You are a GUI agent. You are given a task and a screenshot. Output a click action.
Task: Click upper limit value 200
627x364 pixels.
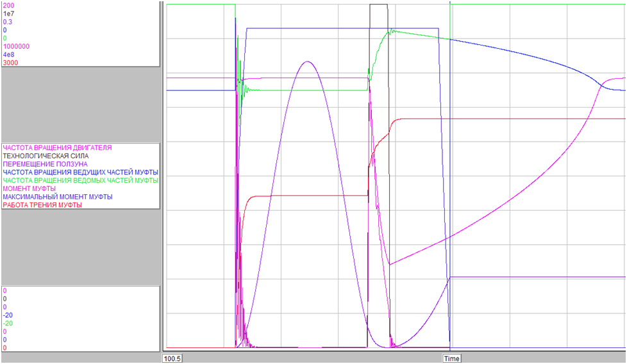click(x=8, y=5)
